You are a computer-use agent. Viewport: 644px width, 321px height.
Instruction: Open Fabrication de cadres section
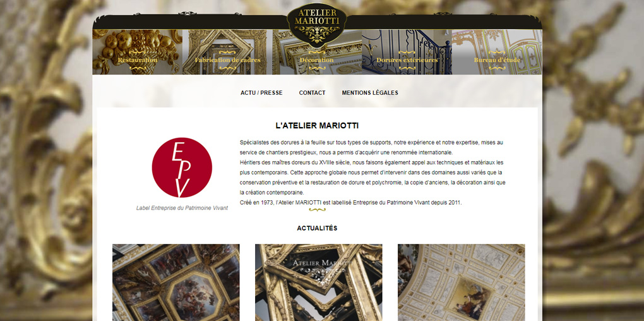[227, 52]
